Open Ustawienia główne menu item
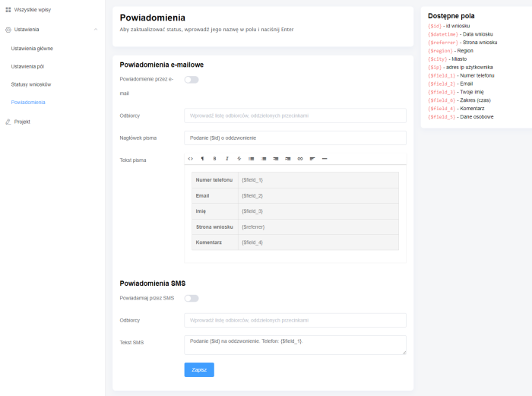 click(32, 49)
